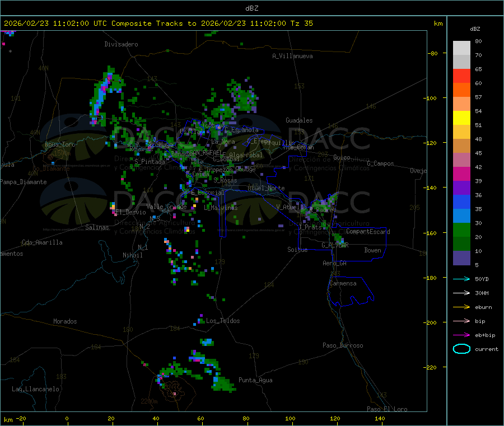This screenshot has height=426, width=504.
Task: Click the 5 dBZ purple color swatch
Action: coord(461,258)
